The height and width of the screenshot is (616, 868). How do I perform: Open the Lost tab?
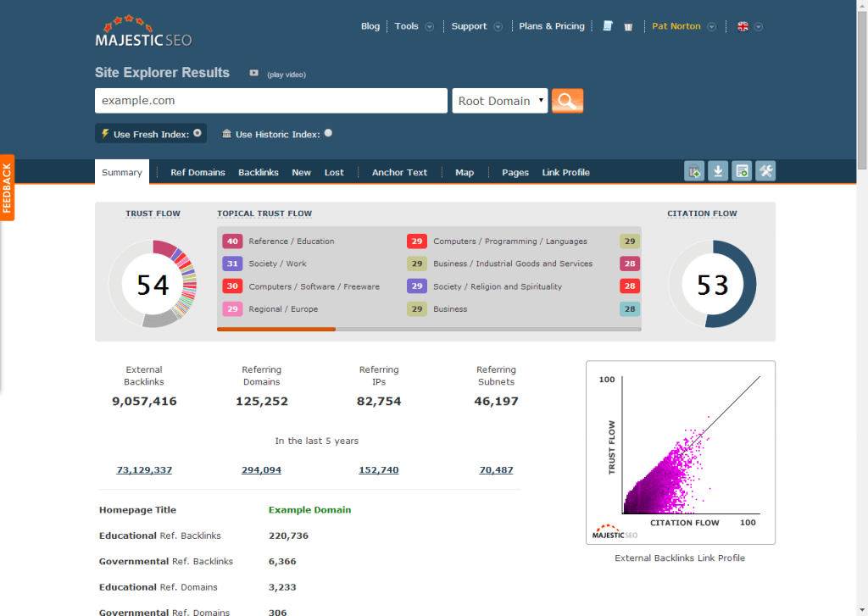click(x=334, y=172)
